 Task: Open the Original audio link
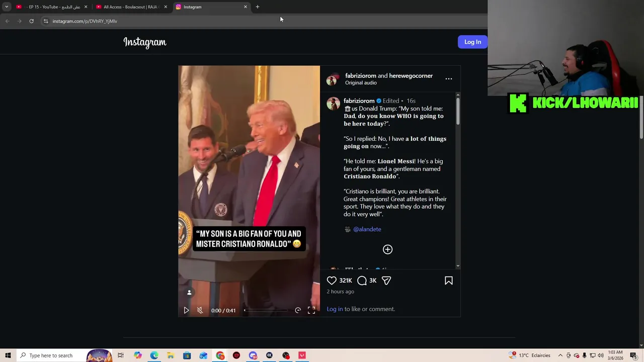[x=361, y=82]
